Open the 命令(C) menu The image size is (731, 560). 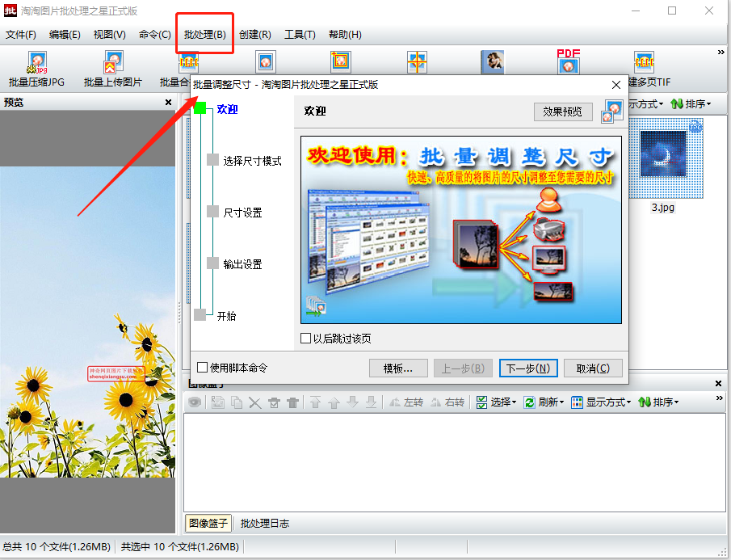[x=155, y=35]
